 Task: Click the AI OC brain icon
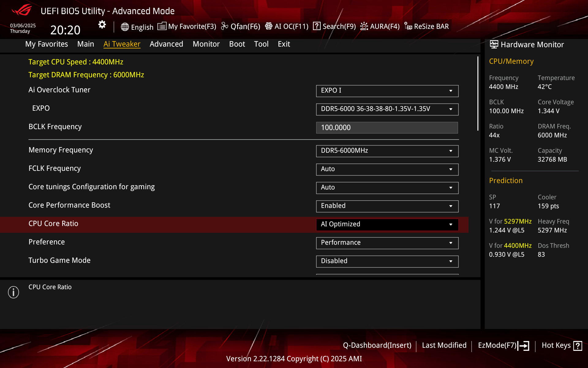tap(269, 26)
